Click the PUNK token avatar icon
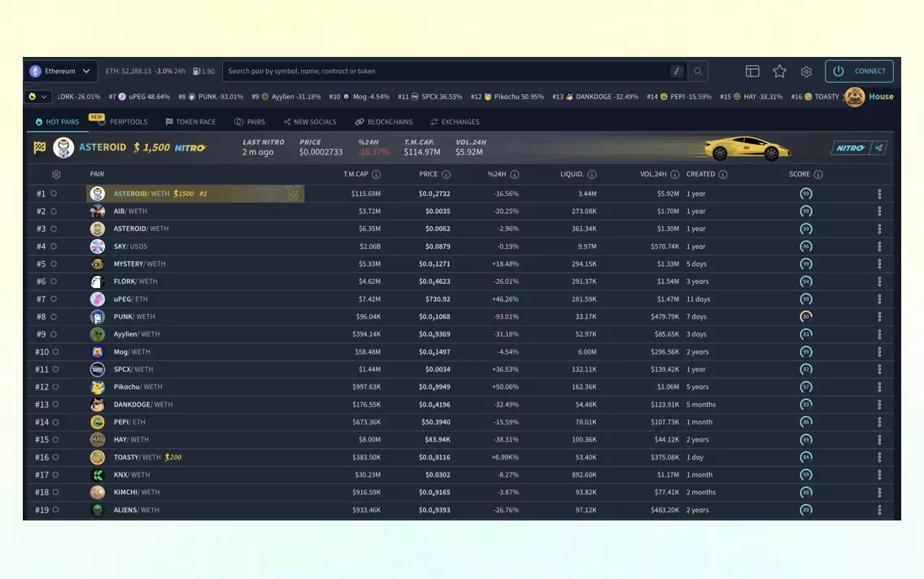The image size is (924, 579). (98, 316)
